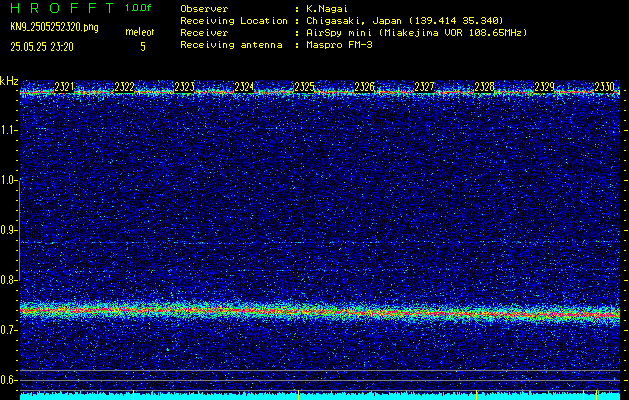Click the 2330 time label
The width and height of the screenshot is (629, 400).
(604, 87)
